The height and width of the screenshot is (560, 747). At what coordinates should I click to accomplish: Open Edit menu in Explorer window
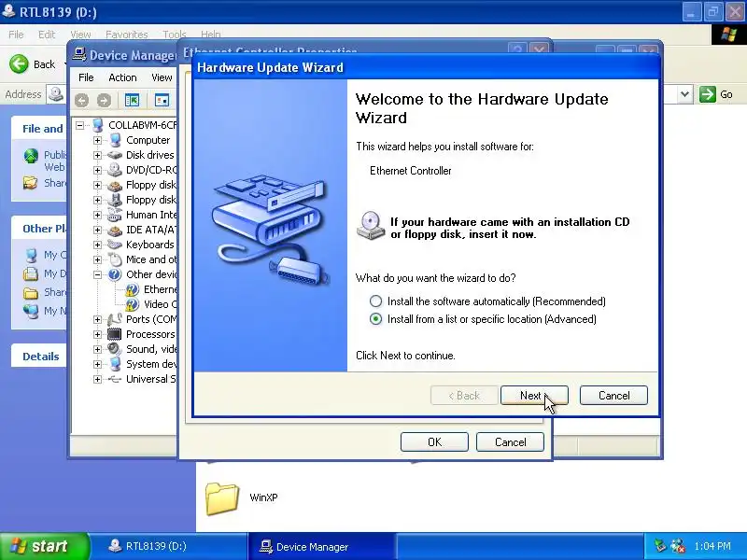[47, 35]
